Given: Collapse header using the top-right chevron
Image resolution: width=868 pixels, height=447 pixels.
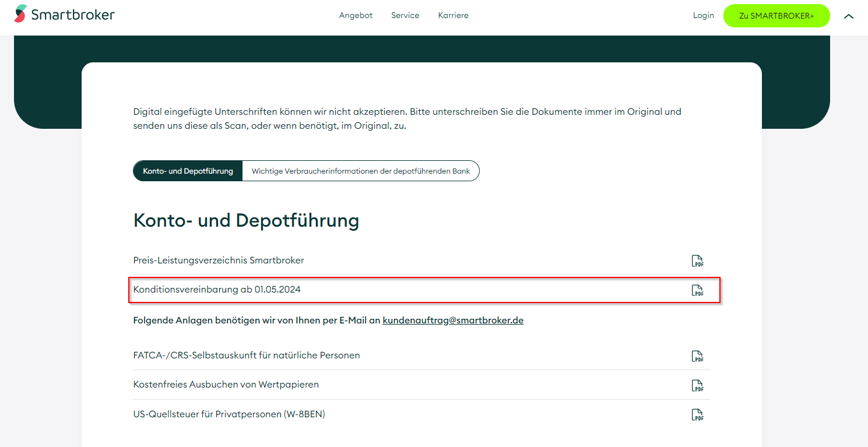Looking at the screenshot, I should pos(849,16).
